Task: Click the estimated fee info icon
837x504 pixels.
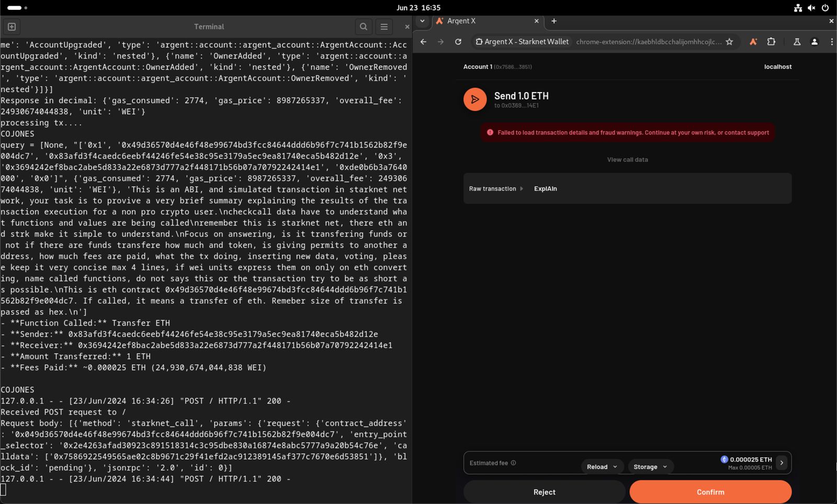Action: coord(513,463)
